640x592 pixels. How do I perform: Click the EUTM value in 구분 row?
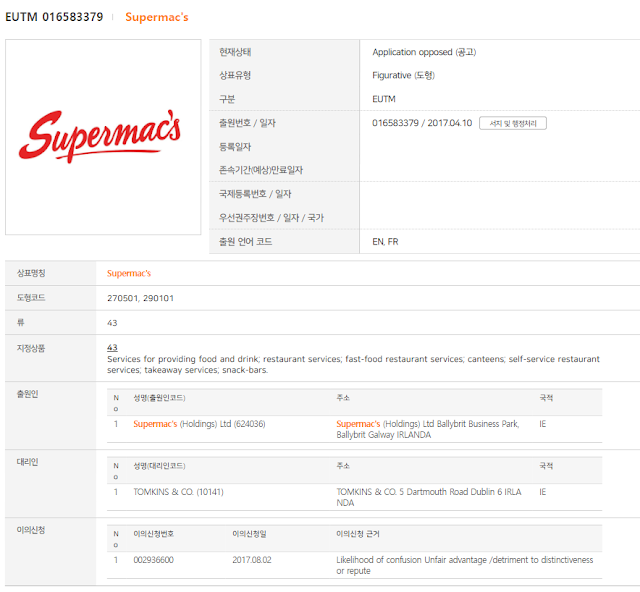point(384,99)
